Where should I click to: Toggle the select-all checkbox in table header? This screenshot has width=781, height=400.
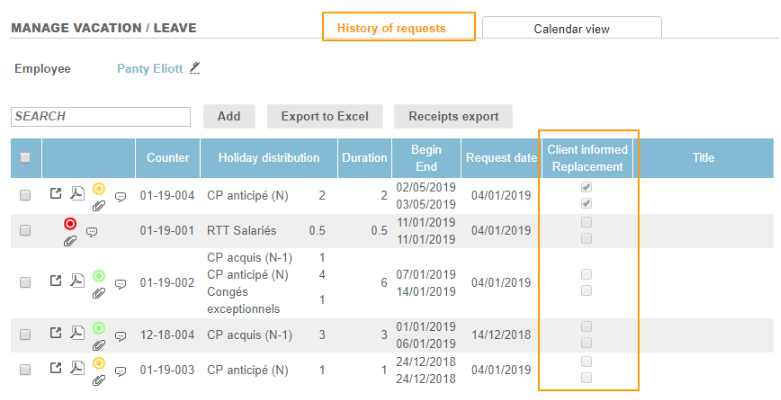point(25,157)
